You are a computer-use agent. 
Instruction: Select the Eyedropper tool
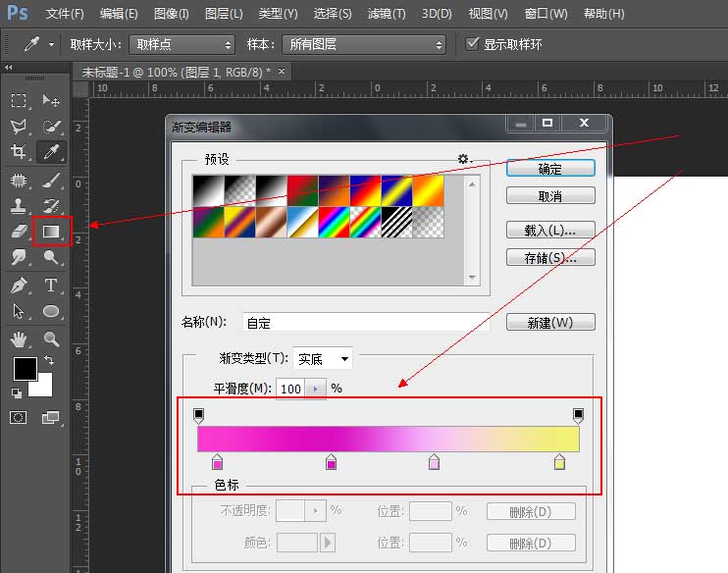pos(51,152)
